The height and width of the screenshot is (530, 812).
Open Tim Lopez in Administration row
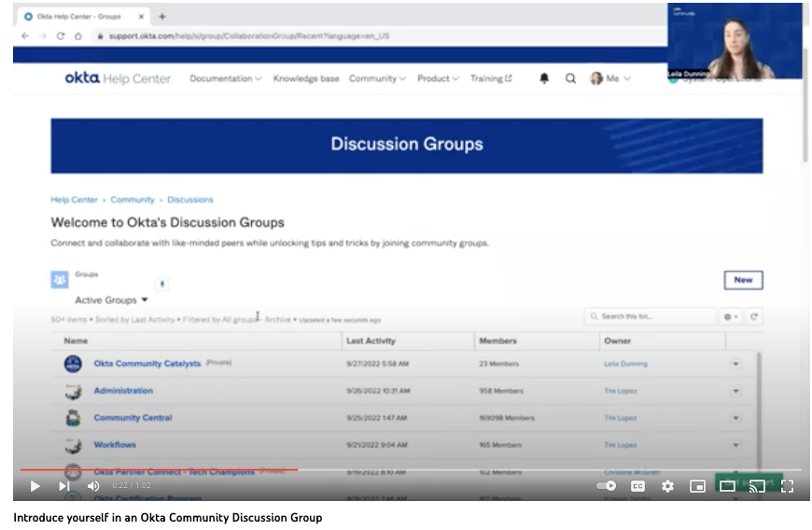tap(621, 391)
